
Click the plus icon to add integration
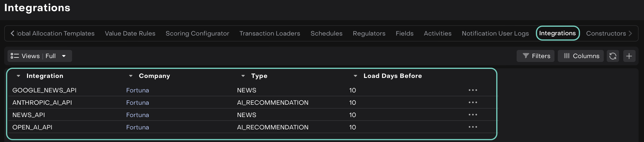point(629,56)
